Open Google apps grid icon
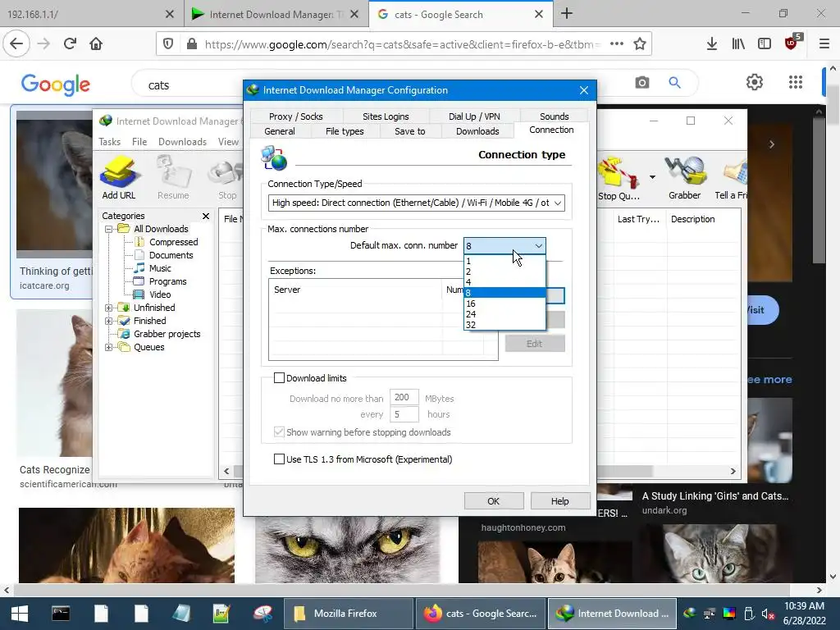 (796, 82)
